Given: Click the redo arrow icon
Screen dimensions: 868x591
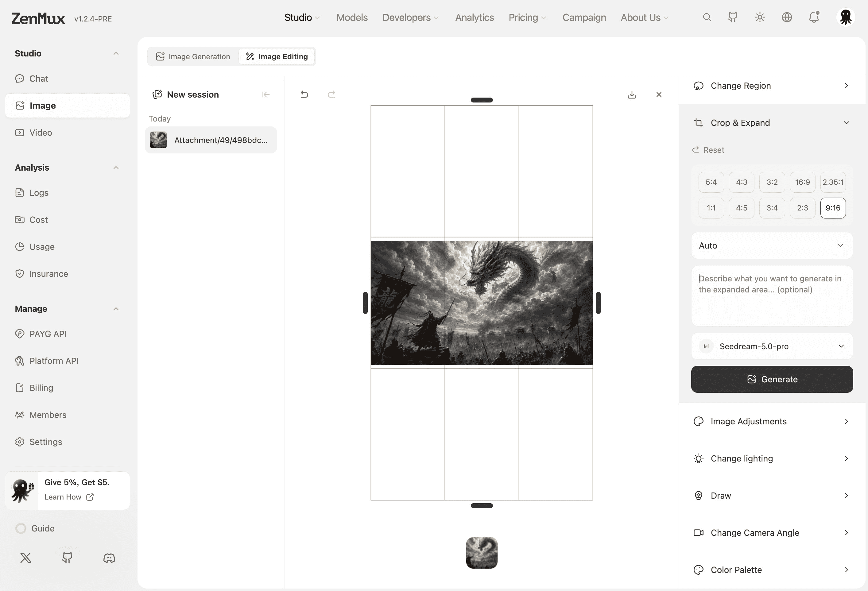Looking at the screenshot, I should pyautogui.click(x=331, y=95).
